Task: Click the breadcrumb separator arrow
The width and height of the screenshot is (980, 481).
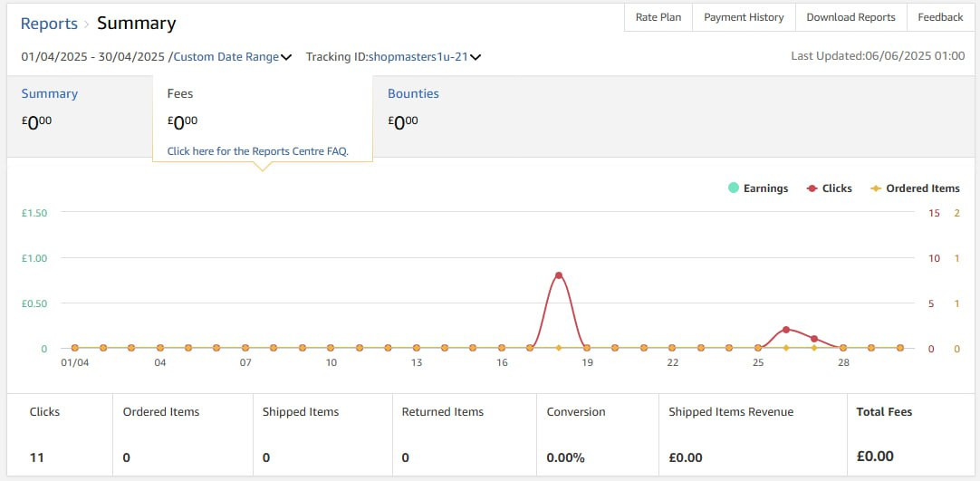Action: (x=87, y=24)
